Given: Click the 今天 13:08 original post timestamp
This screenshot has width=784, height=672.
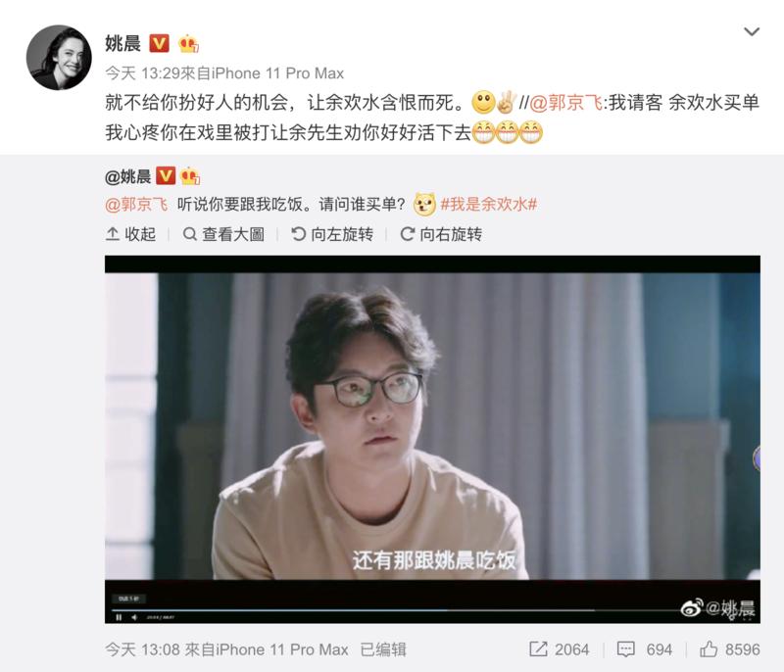Looking at the screenshot, I should [x=142, y=649].
